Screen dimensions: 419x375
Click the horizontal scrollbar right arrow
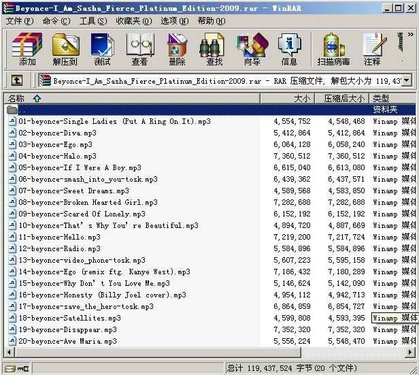point(411,352)
